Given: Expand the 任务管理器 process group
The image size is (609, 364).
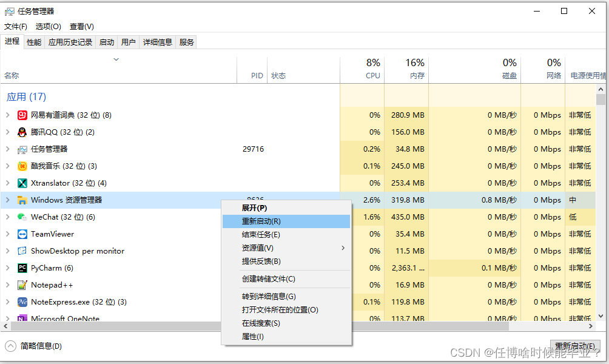Looking at the screenshot, I should (7, 149).
